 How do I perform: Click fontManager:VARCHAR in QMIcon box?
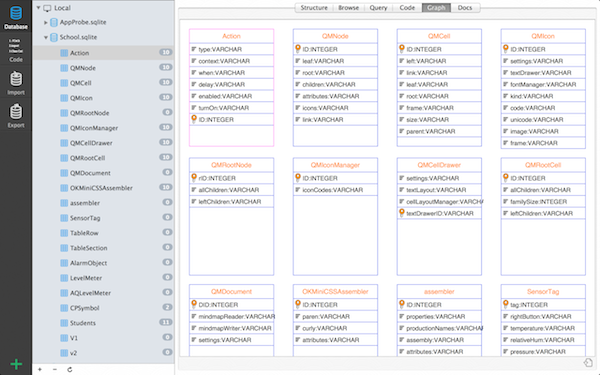[543, 84]
